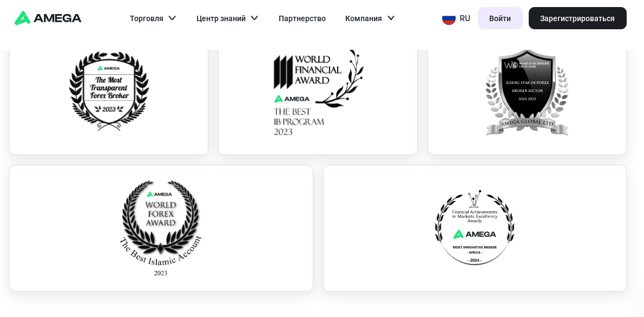Select the World Financial Award Best IB Program badge

[318, 93]
